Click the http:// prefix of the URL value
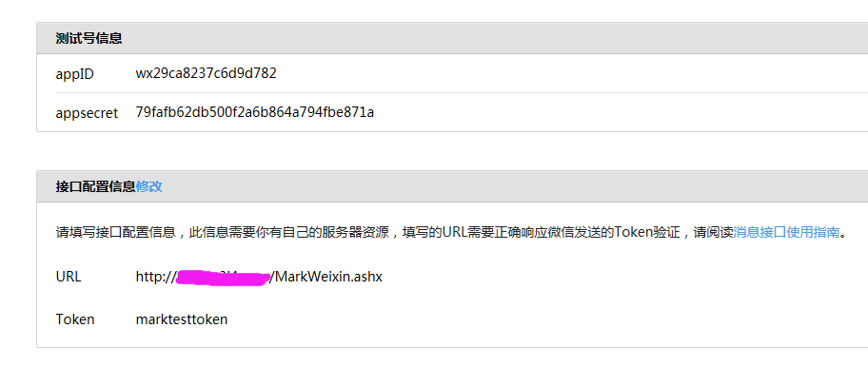The height and width of the screenshot is (367, 868). (x=155, y=277)
